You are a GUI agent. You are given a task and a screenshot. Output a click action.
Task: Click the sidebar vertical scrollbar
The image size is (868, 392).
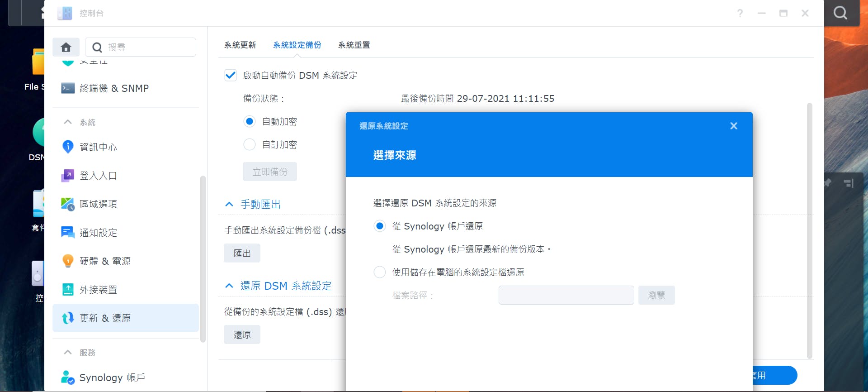203,258
